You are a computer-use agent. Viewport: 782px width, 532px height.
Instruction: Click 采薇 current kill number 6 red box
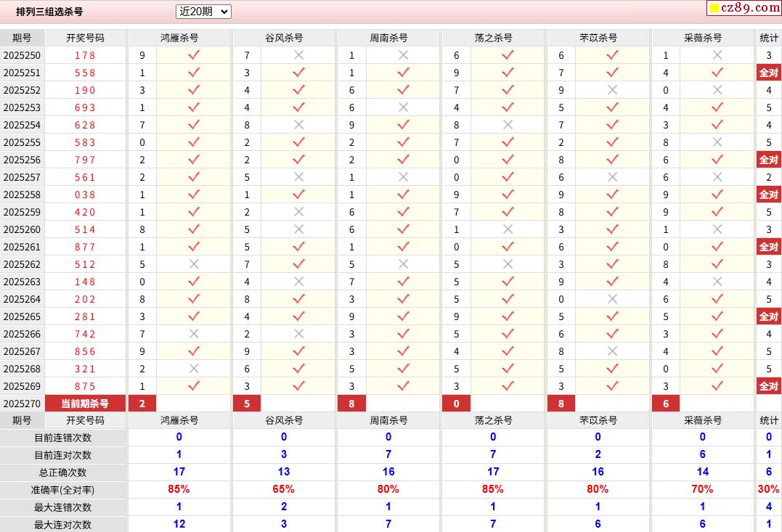(666, 404)
